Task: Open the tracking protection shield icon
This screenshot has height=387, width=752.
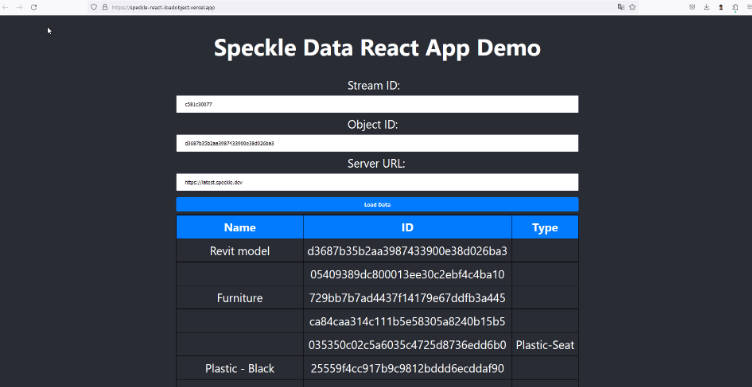Action: 94,7
